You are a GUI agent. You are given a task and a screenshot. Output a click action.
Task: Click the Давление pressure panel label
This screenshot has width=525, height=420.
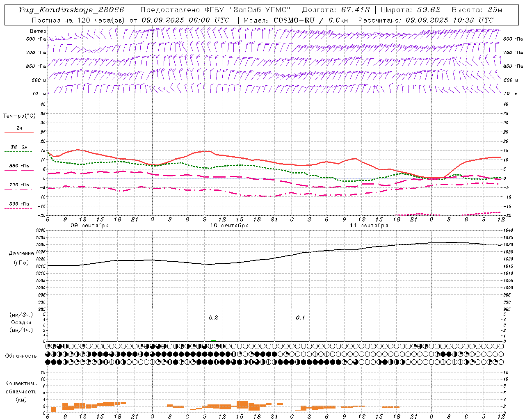pyautogui.click(x=21, y=253)
